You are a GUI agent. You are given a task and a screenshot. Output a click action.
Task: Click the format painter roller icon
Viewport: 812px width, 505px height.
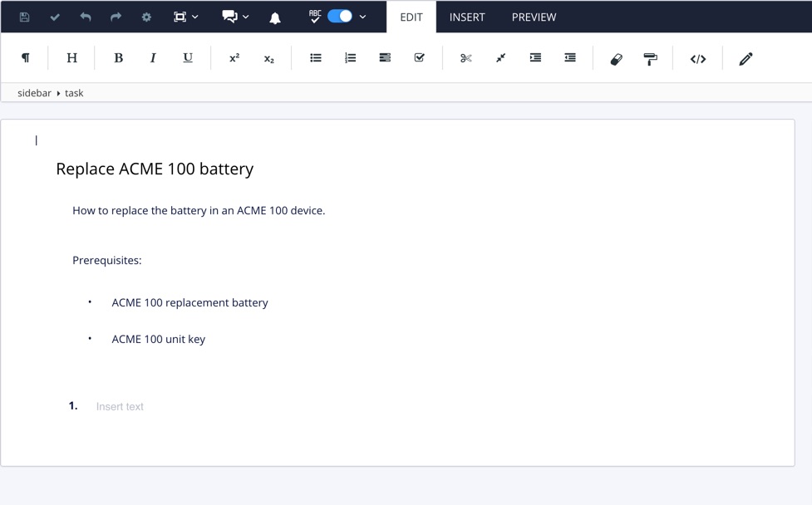[651, 58]
